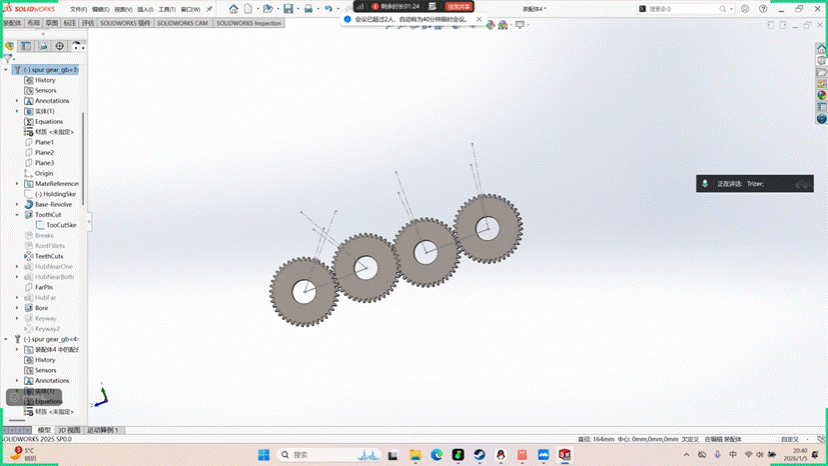Switch to the SOLIDWORKS CAM tab

182,22
